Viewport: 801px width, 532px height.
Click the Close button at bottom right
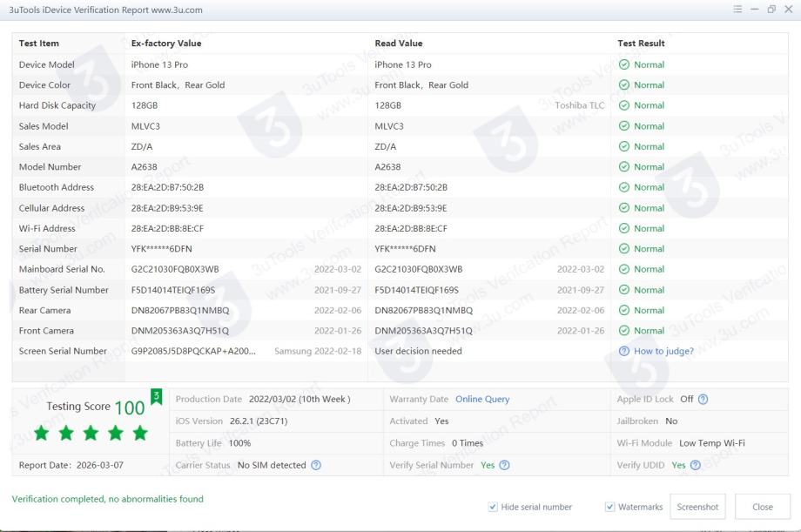tap(763, 507)
